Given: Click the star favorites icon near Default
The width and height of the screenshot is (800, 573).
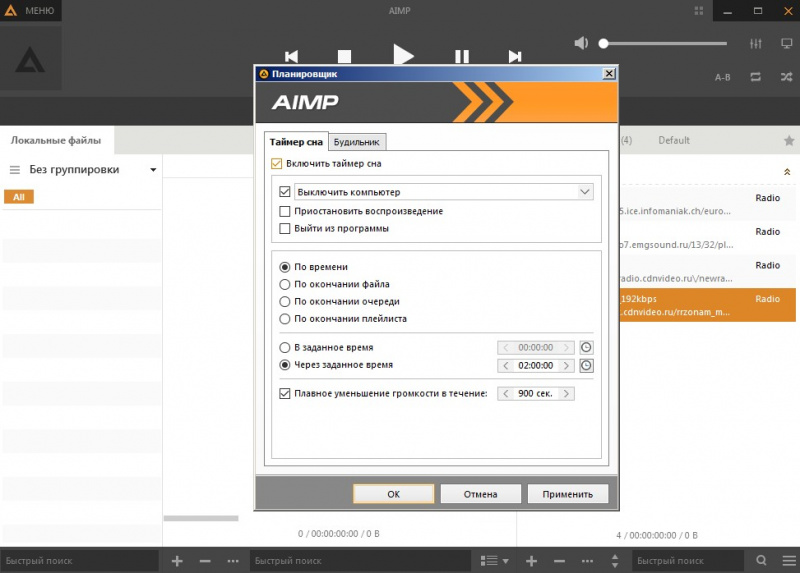Looking at the screenshot, I should 788,141.
